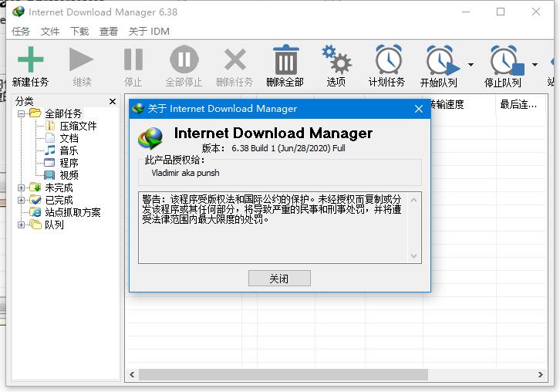The height and width of the screenshot is (392, 560).
Task: Select the 未完成 category
Action: 59,188
